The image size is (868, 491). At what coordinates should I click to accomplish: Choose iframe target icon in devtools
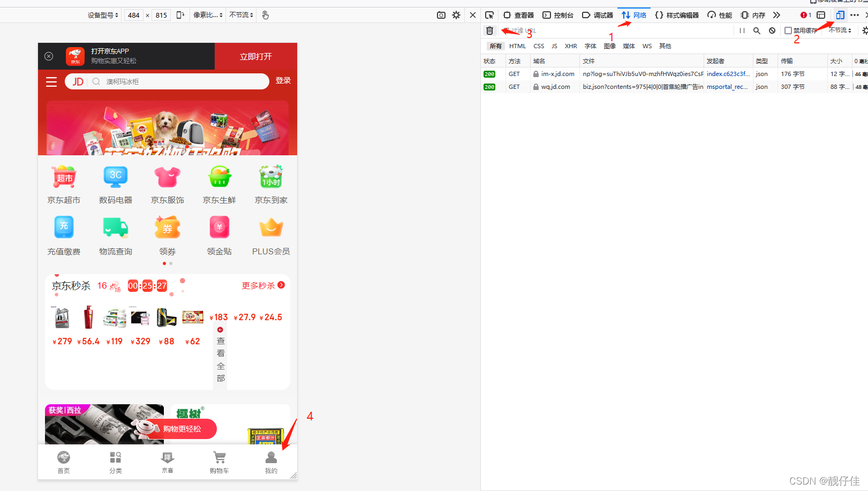(x=821, y=15)
